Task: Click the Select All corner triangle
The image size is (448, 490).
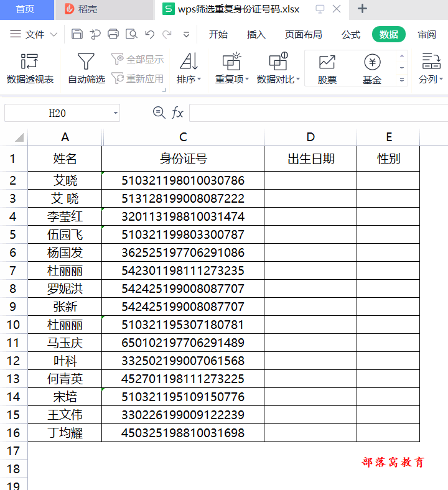Action: (x=19, y=137)
